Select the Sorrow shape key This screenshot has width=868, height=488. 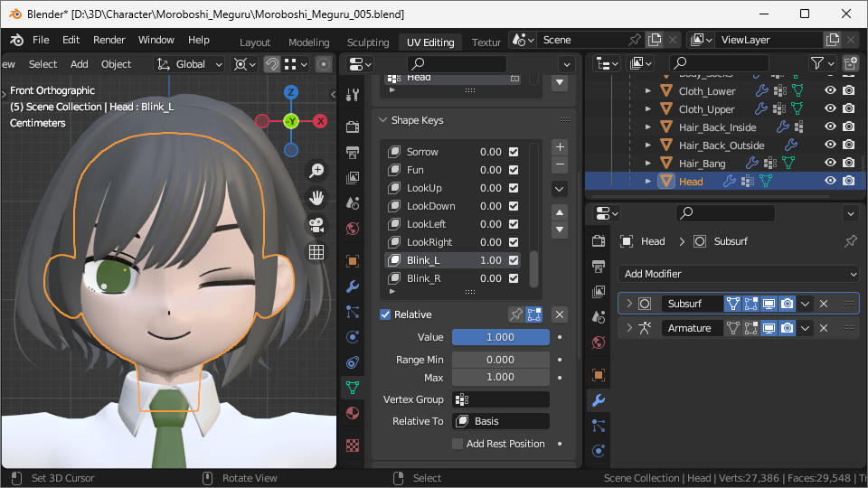(422, 152)
